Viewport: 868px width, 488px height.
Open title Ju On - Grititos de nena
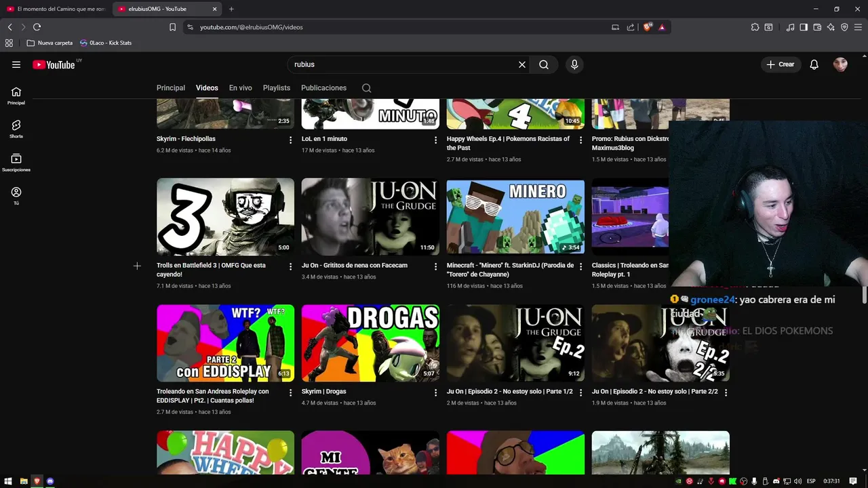[x=355, y=266]
